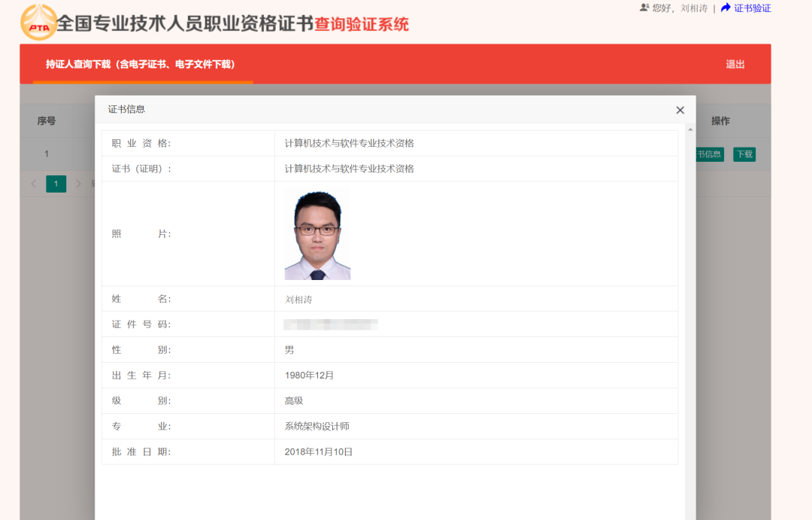Click the row number 1 cell
812x520 pixels.
click(47, 154)
